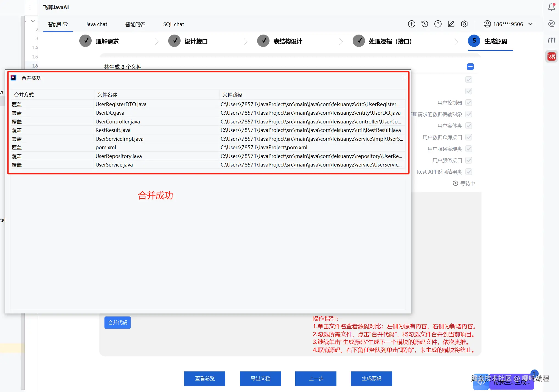Toggle the 用户实体类 checkbox
The width and height of the screenshot is (559, 392).
(468, 126)
